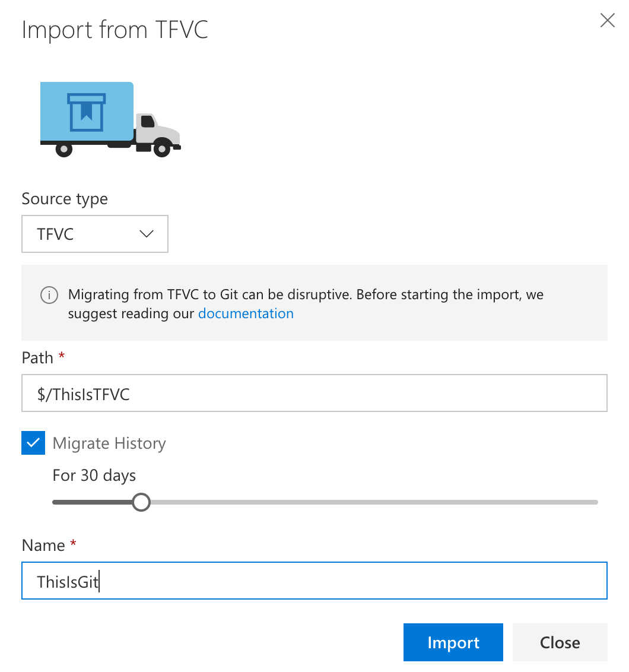Viewport: 629px width, 672px height.
Task: Click the history days slider handle
Action: 141,502
